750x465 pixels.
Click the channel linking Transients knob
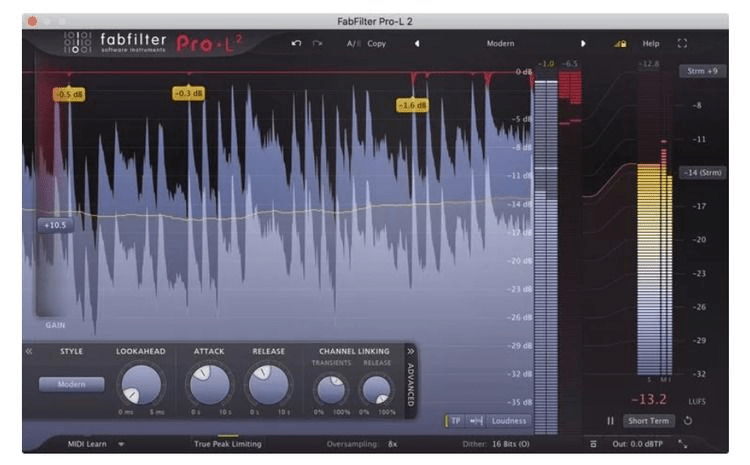(x=331, y=389)
